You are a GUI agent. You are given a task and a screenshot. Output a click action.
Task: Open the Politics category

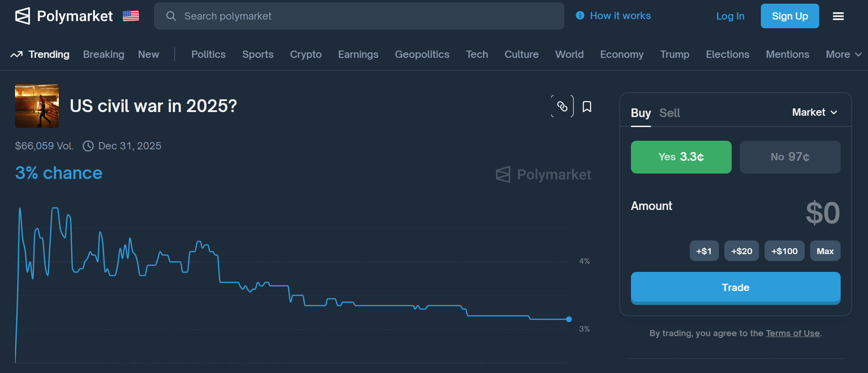(x=208, y=55)
